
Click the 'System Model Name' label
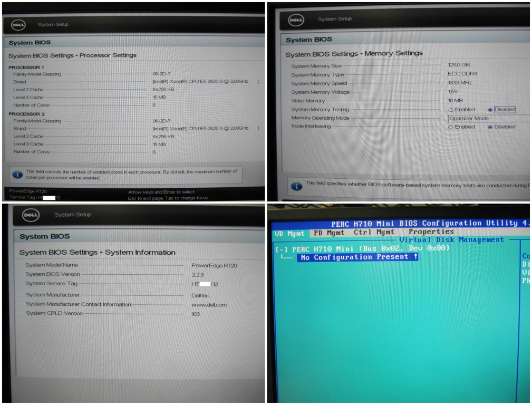pyautogui.click(x=52, y=265)
